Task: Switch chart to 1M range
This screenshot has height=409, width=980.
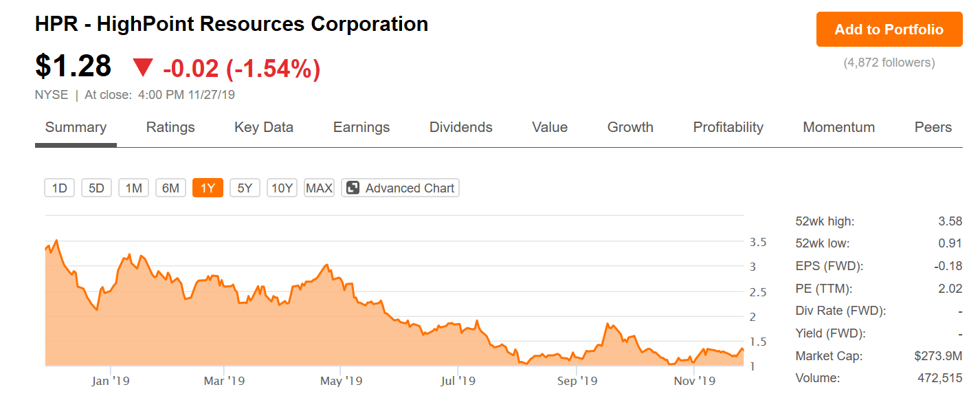Action: [x=134, y=188]
